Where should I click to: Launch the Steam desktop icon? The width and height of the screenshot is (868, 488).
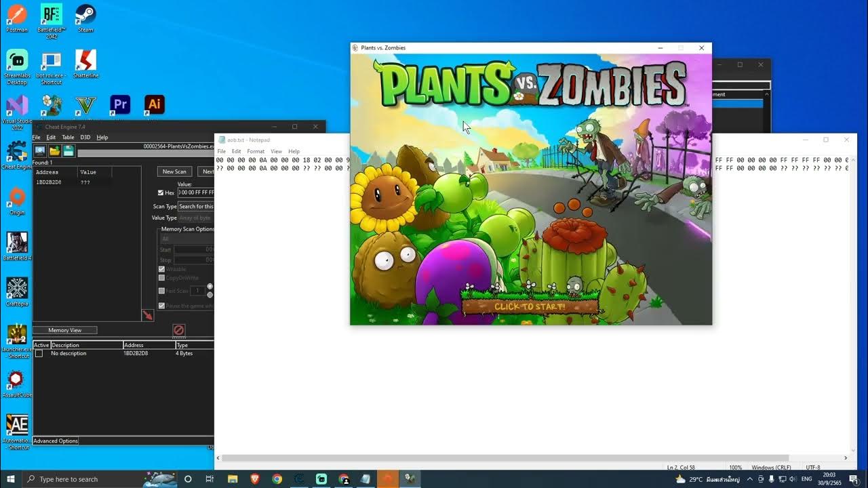(85, 18)
